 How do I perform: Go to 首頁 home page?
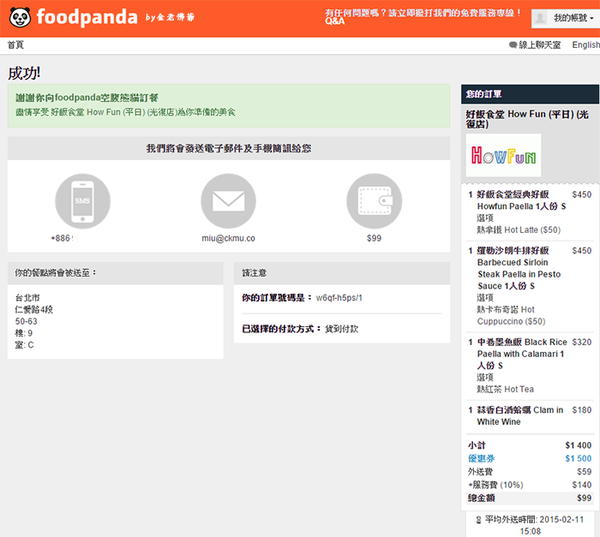pos(16,45)
